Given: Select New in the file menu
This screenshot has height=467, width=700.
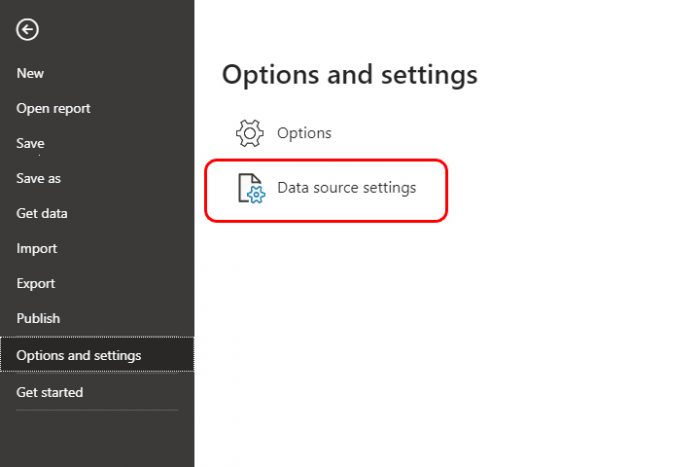Looking at the screenshot, I should pos(30,73).
